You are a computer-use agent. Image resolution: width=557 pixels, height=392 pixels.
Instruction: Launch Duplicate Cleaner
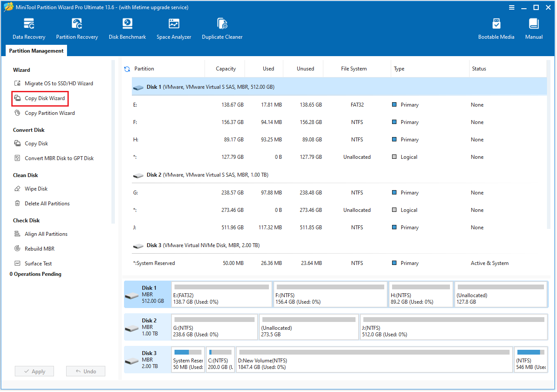click(222, 29)
